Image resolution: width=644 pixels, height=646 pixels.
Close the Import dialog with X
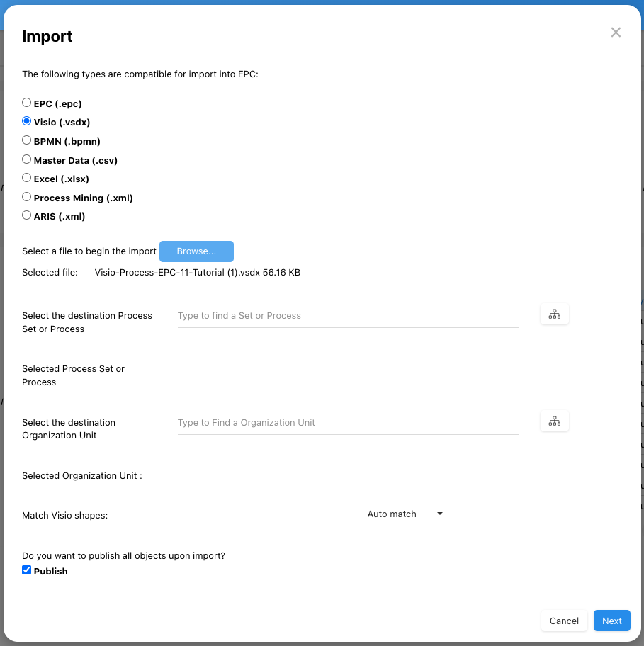pos(616,33)
